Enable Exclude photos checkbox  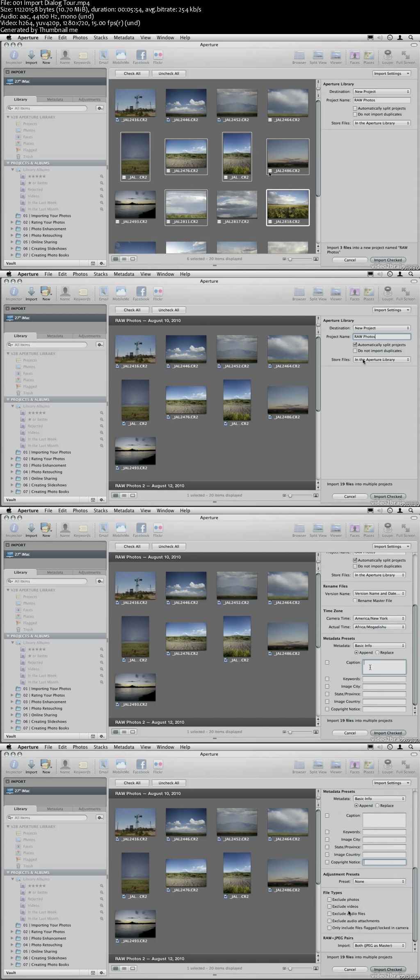pyautogui.click(x=329, y=900)
